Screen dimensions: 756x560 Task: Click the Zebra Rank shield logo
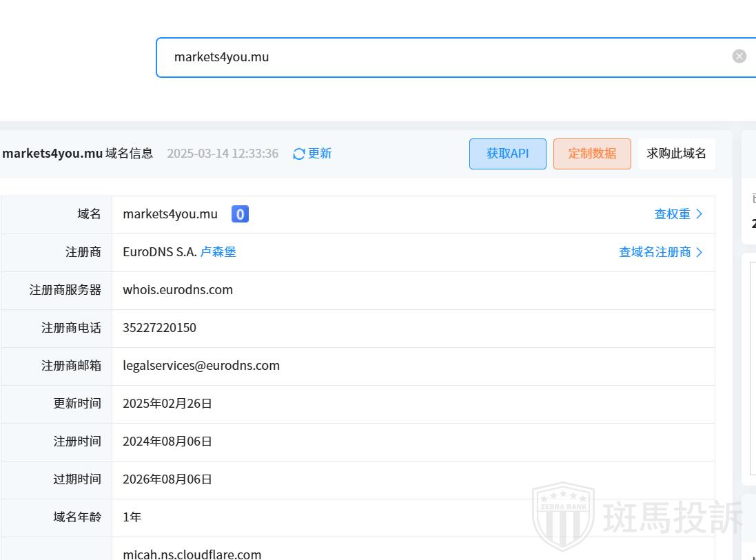[x=563, y=517]
